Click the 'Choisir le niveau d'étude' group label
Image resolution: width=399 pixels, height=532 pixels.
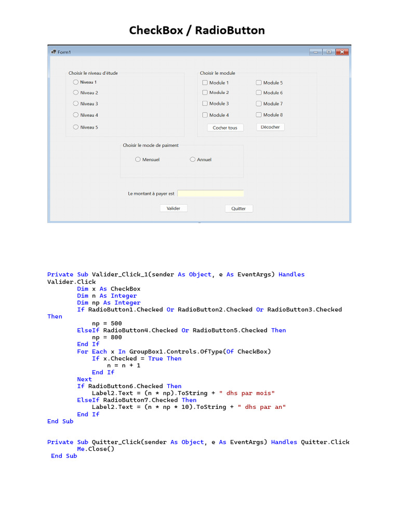coord(93,73)
